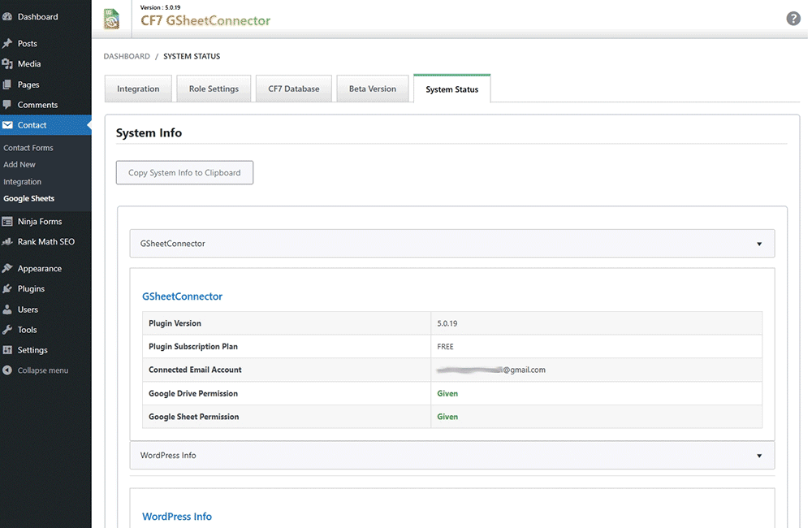Select the System Status tab

[452, 89]
